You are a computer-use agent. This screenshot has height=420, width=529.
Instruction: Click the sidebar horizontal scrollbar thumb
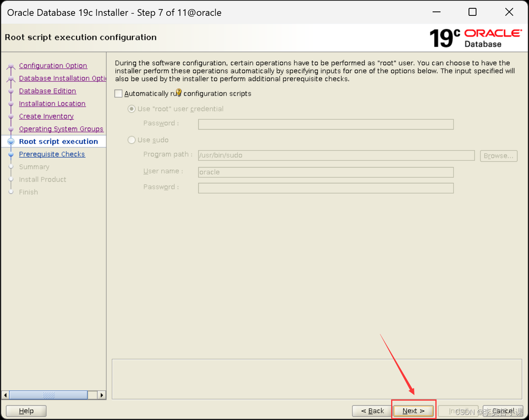click(x=48, y=395)
